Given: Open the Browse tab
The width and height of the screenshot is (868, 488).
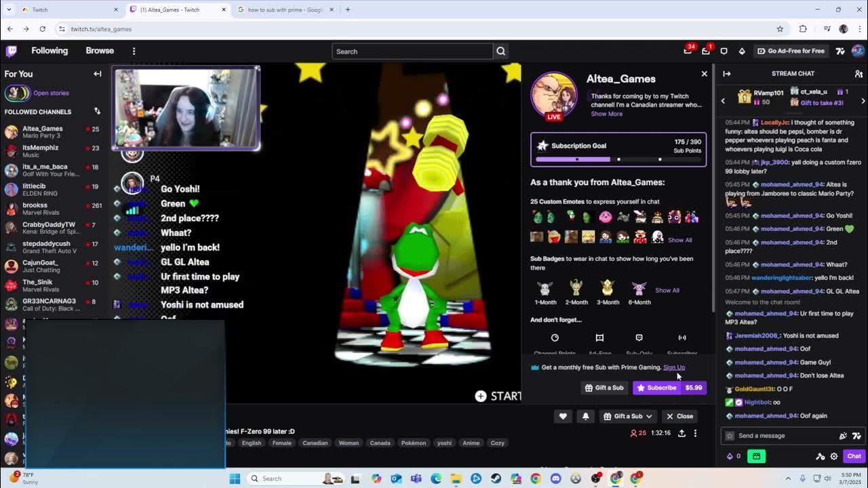Looking at the screenshot, I should pyautogui.click(x=100, y=51).
